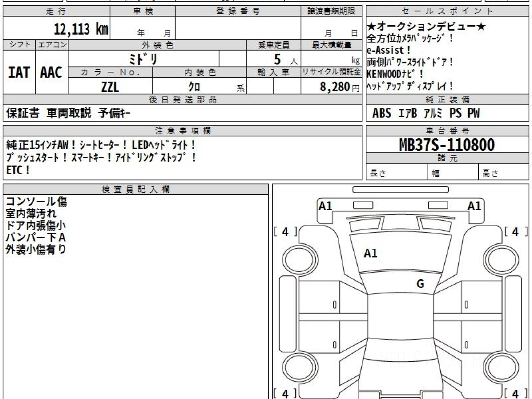This screenshot has height=399, width=532.
Task: Click the top-left tire rating [ 4 ]
Action: (285, 231)
